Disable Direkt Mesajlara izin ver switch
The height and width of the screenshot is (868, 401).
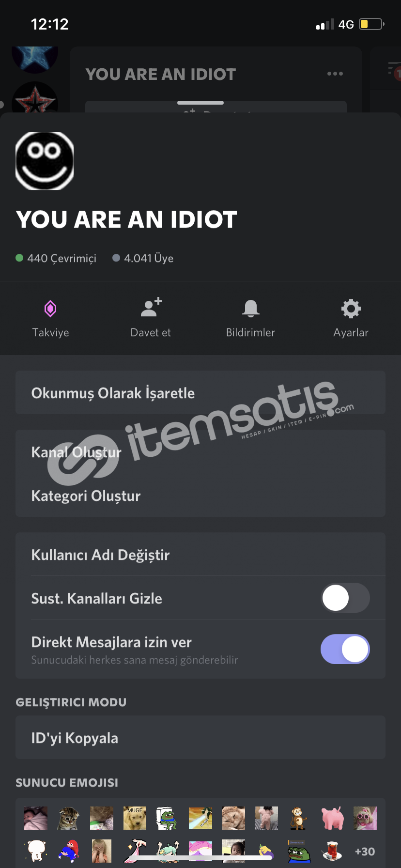click(x=345, y=649)
